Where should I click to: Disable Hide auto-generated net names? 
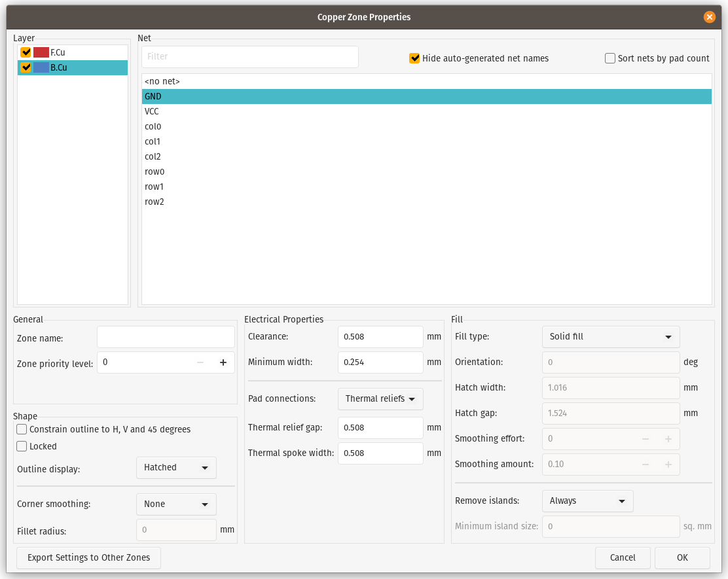pyautogui.click(x=414, y=58)
